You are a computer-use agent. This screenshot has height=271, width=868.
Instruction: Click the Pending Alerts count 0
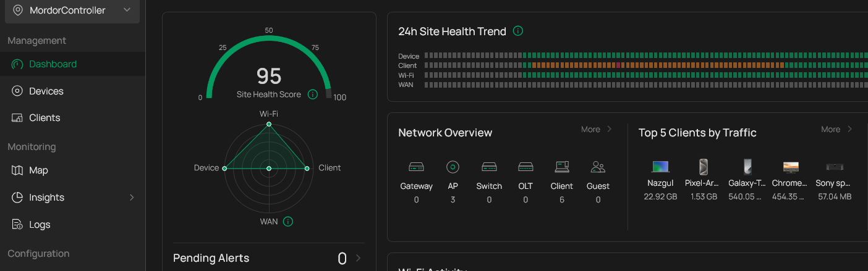342,259
